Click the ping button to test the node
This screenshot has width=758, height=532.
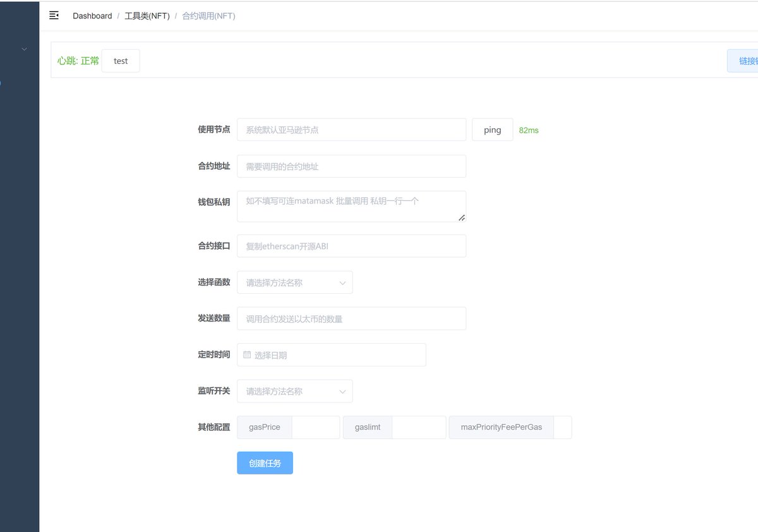pyautogui.click(x=492, y=130)
